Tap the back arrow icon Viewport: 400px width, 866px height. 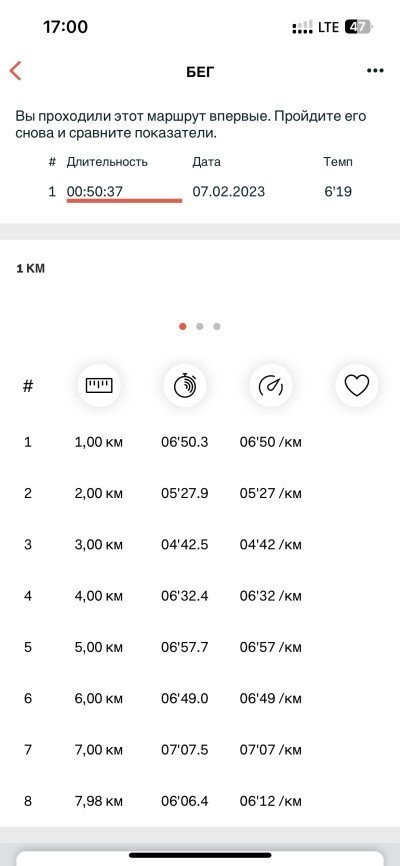point(15,71)
